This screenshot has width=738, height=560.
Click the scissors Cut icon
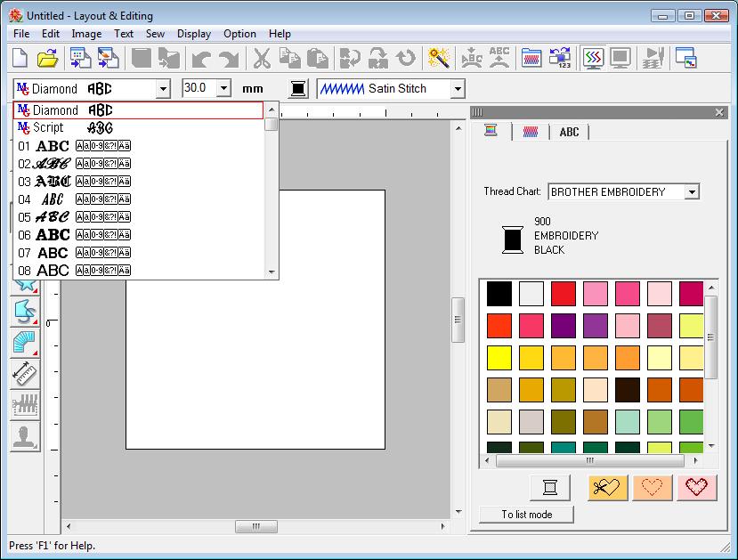[262, 58]
